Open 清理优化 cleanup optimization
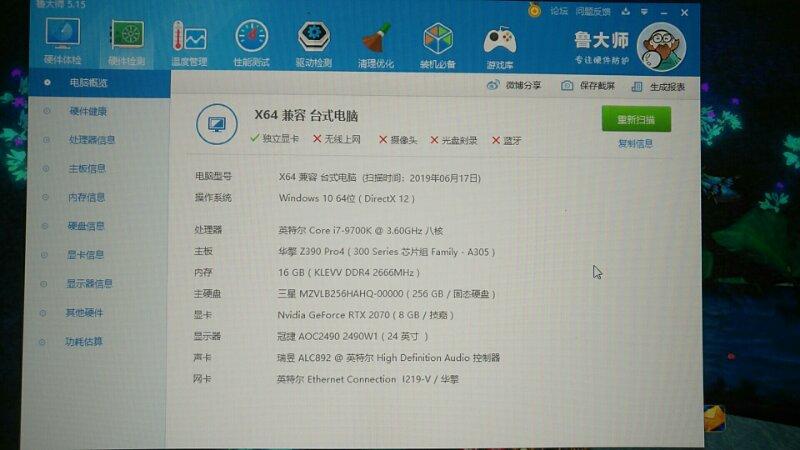The width and height of the screenshot is (800, 450). tap(376, 45)
